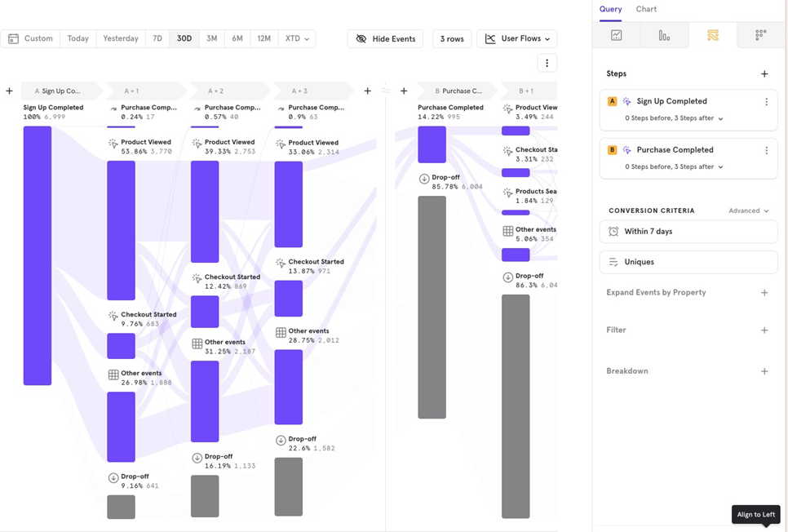Image resolution: width=788 pixels, height=532 pixels.
Task: Click the Within 7 days conversion field
Action: pyautogui.click(x=688, y=232)
